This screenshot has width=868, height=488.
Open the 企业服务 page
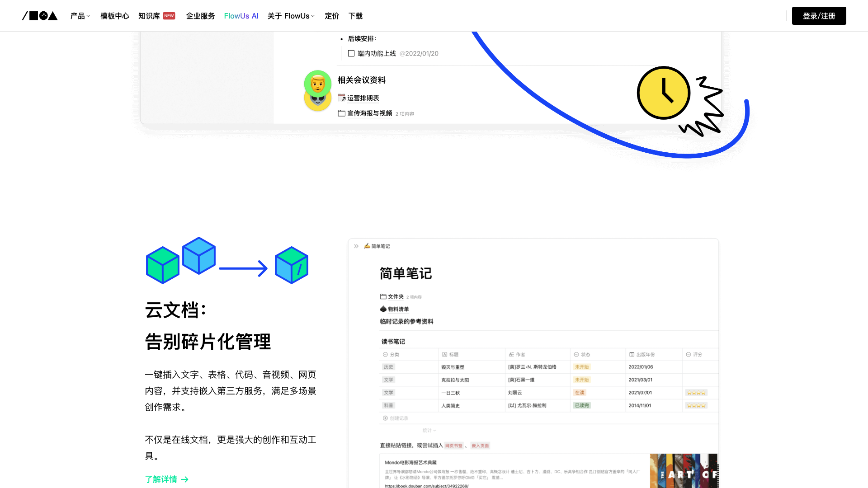pos(200,16)
